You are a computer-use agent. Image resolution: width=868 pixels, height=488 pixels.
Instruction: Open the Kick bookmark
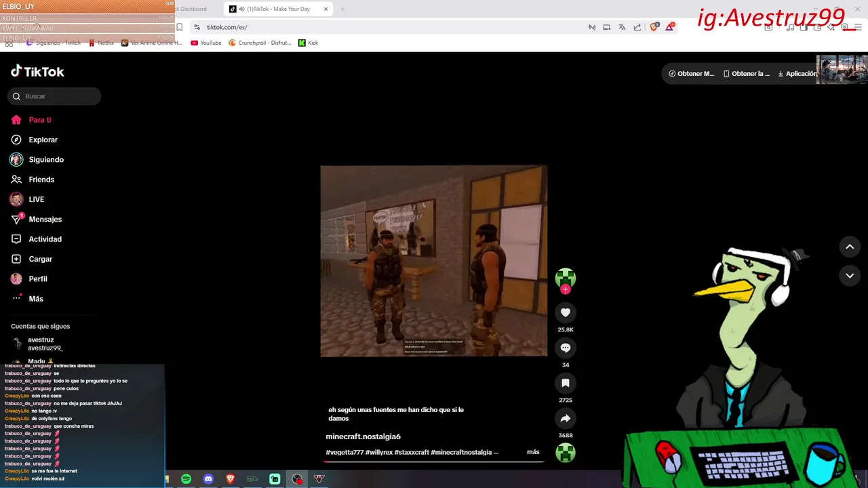coord(308,43)
